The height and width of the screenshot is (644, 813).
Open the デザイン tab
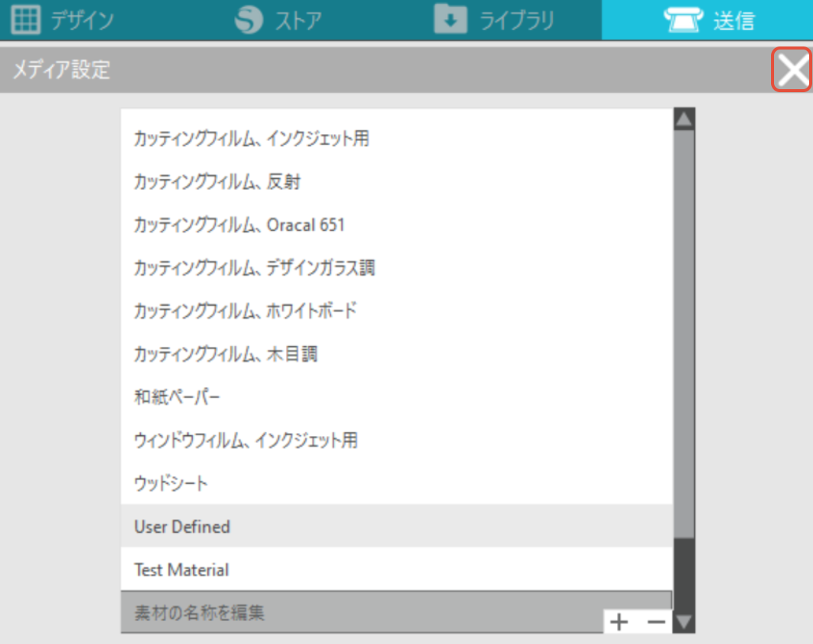tap(63, 20)
